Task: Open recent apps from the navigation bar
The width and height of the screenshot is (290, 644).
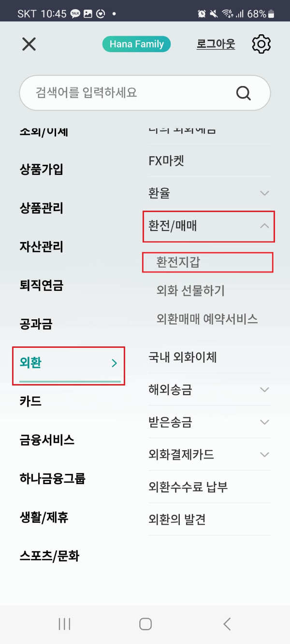Action: point(64,624)
